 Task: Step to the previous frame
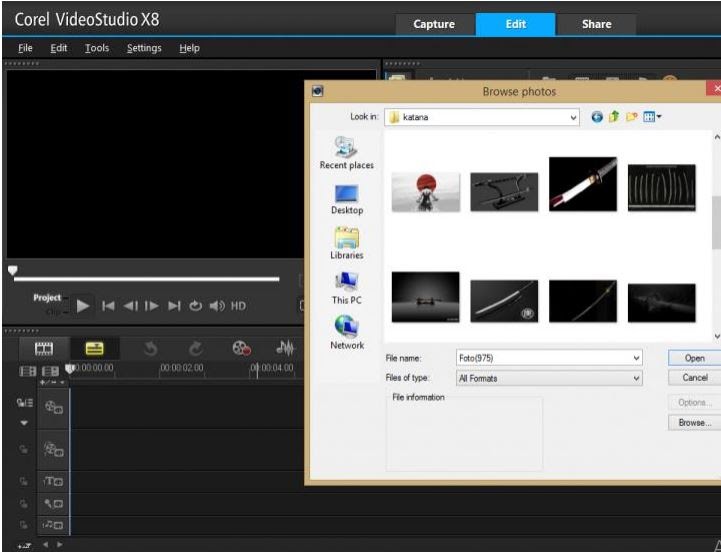(131, 306)
